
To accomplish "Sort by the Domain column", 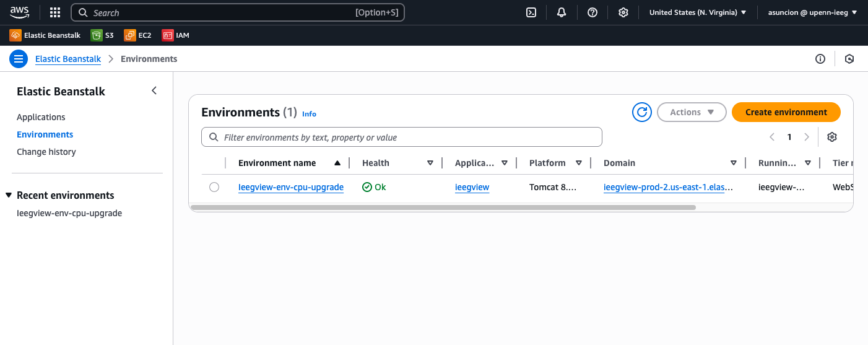I will [x=734, y=163].
